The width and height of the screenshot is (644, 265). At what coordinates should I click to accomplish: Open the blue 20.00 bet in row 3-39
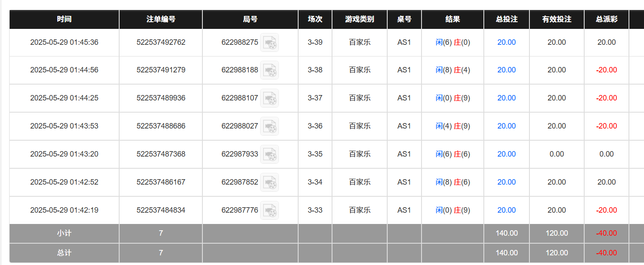[506, 42]
